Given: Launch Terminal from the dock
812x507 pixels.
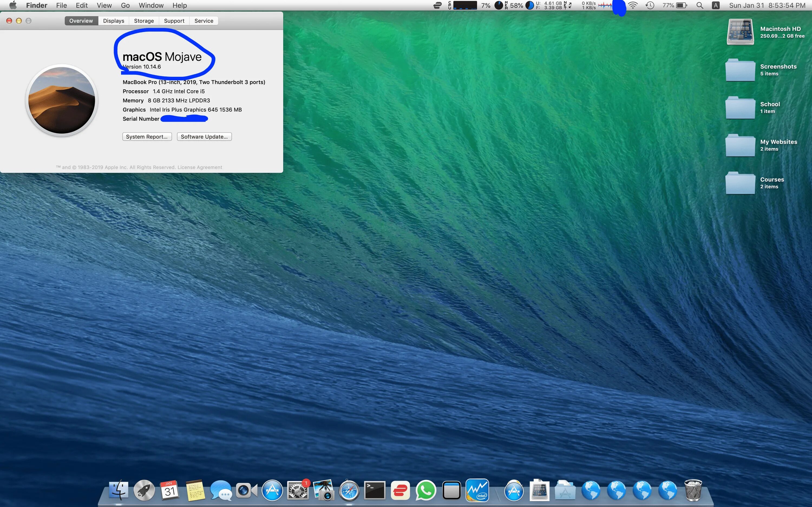Looking at the screenshot, I should click(374, 491).
